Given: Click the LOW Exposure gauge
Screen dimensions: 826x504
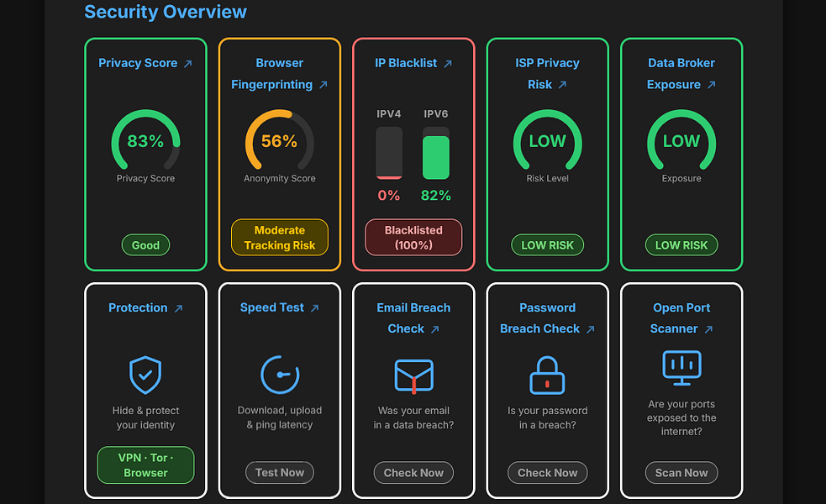Looking at the screenshot, I should (681, 140).
